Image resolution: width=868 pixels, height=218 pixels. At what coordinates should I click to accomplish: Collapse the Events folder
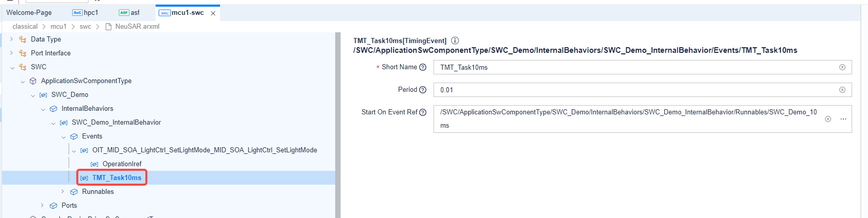pyautogui.click(x=63, y=136)
